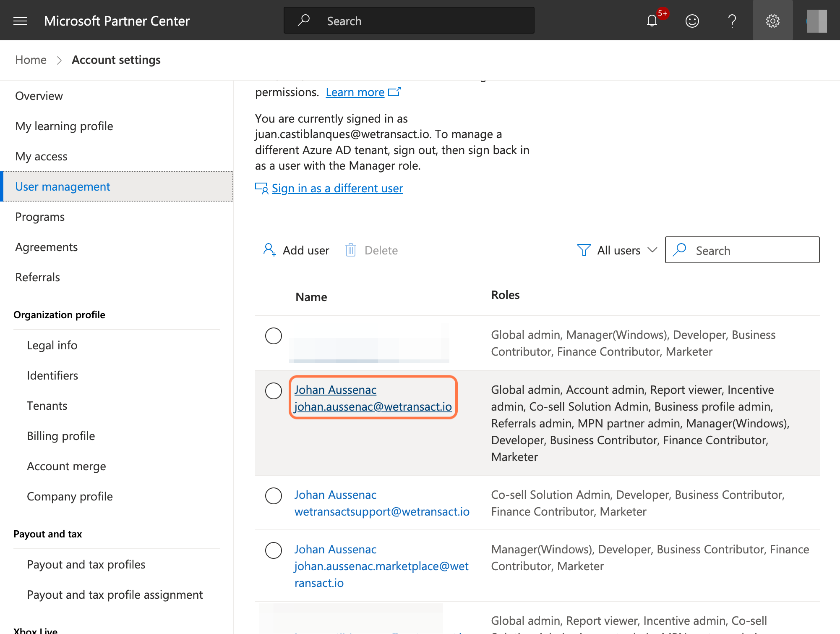Open the help question mark
The width and height of the screenshot is (840, 634).
point(732,21)
